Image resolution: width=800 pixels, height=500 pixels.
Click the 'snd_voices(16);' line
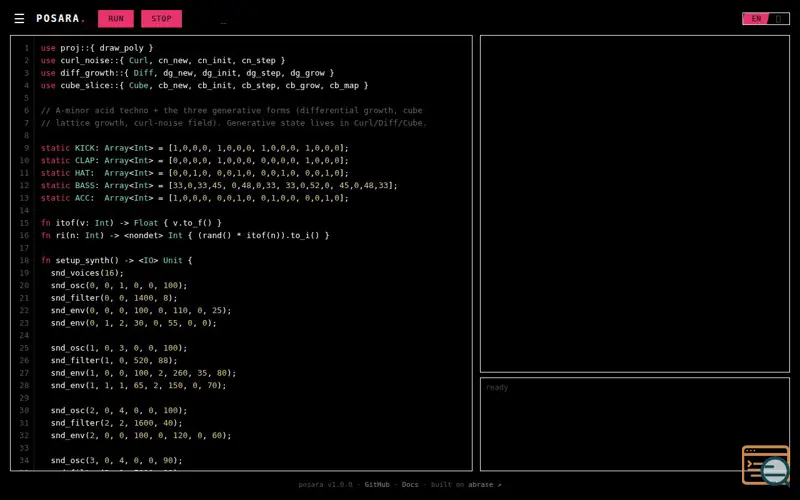coord(87,273)
